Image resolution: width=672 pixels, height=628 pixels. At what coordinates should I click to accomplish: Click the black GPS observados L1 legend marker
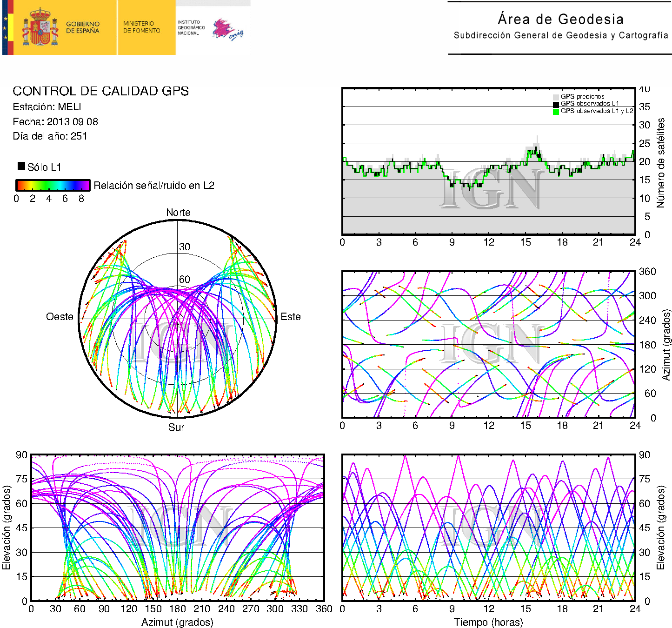pyautogui.click(x=556, y=104)
